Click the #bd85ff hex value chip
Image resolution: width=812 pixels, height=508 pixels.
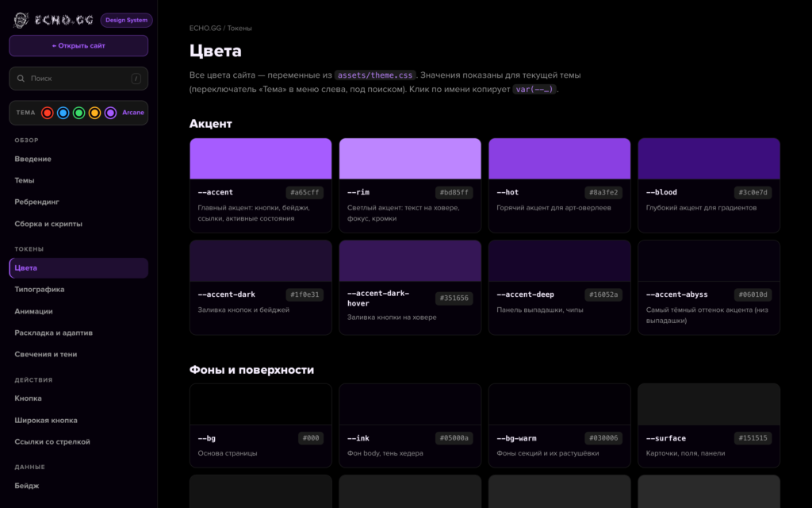point(454,193)
